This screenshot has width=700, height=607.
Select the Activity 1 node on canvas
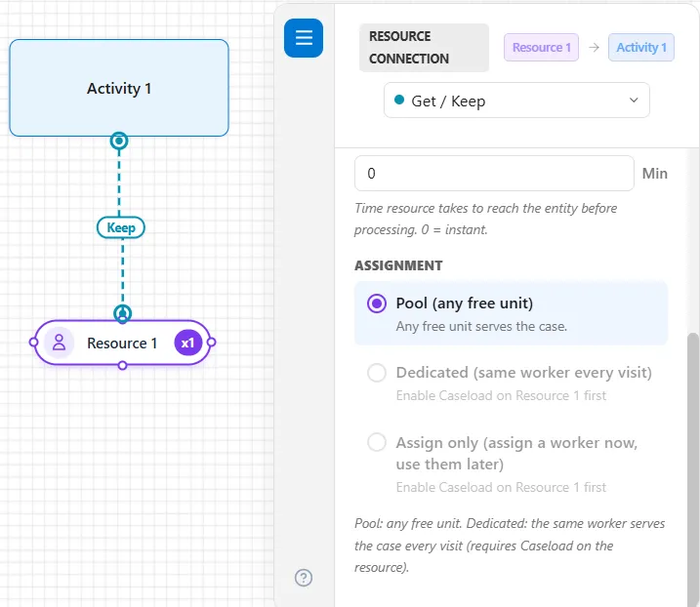point(119,88)
